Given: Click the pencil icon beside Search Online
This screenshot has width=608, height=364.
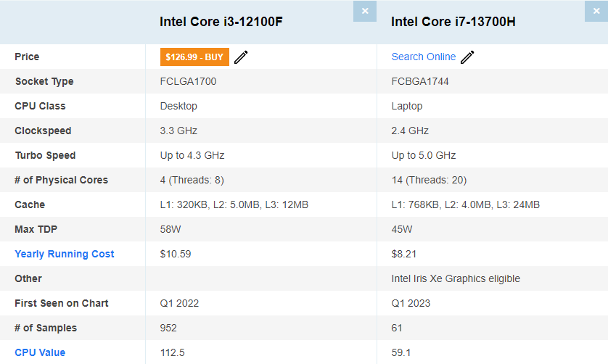Looking at the screenshot, I should tap(468, 57).
